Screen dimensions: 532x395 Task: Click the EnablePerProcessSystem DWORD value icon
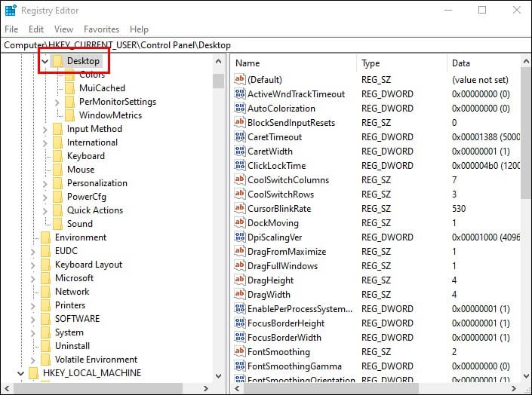pyautogui.click(x=239, y=309)
